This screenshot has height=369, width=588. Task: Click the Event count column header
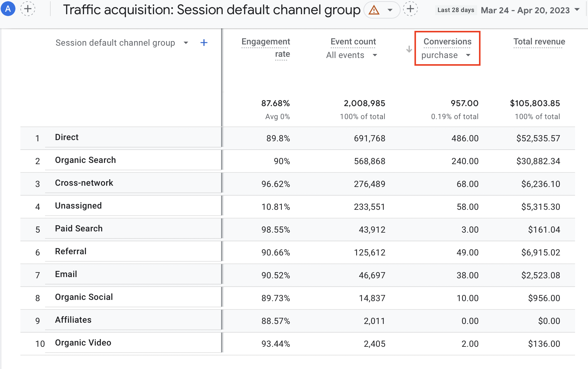pyautogui.click(x=353, y=42)
